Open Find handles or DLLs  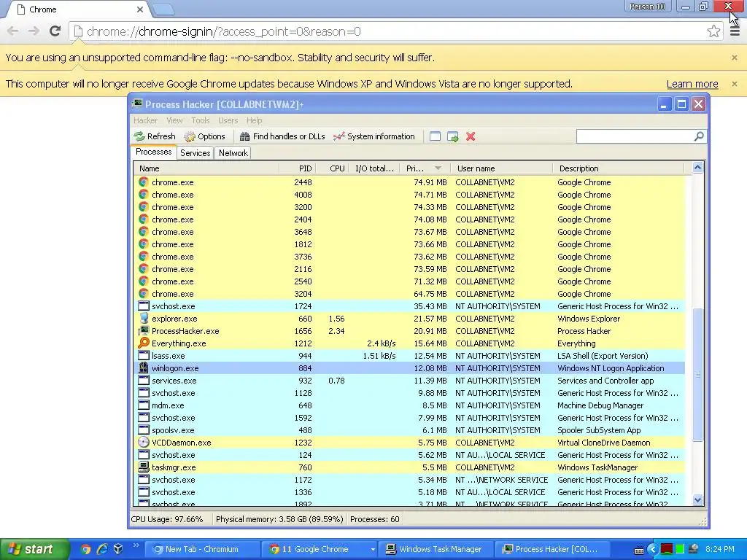282,136
